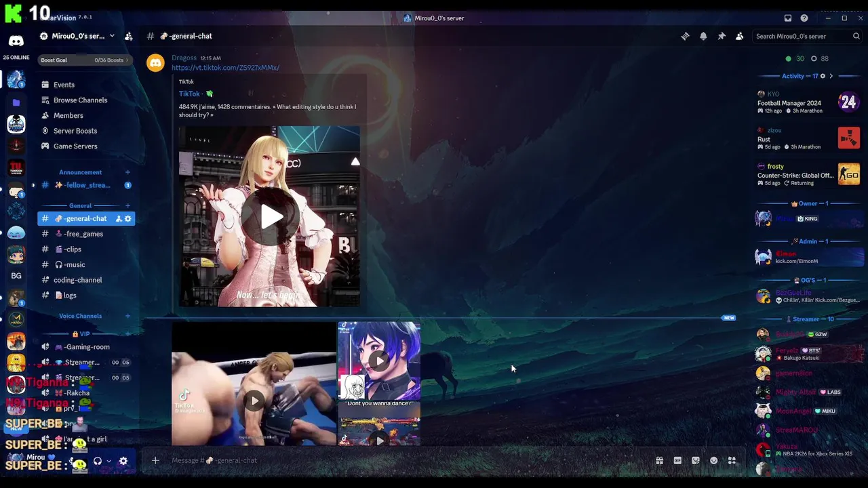Expand the Activity section chevron
The width and height of the screenshot is (868, 488).
831,76
